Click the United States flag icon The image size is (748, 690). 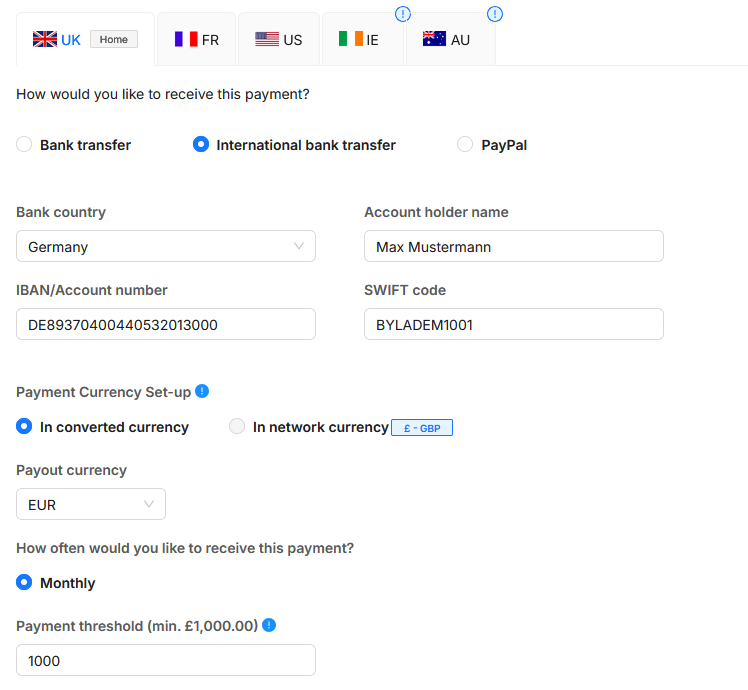point(267,40)
